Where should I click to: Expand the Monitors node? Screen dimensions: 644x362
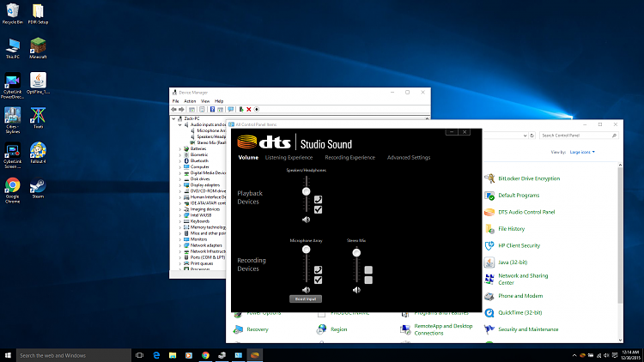(180, 239)
